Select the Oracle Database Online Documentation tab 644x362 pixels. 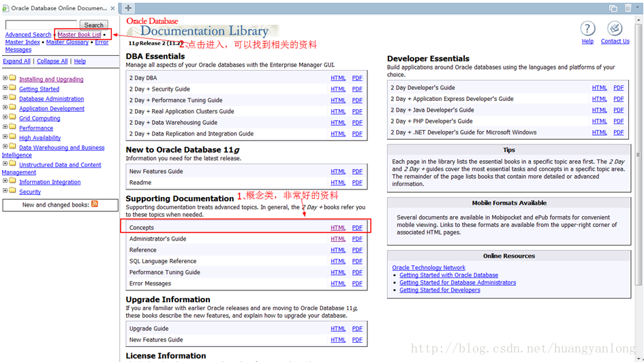[x=59, y=8]
